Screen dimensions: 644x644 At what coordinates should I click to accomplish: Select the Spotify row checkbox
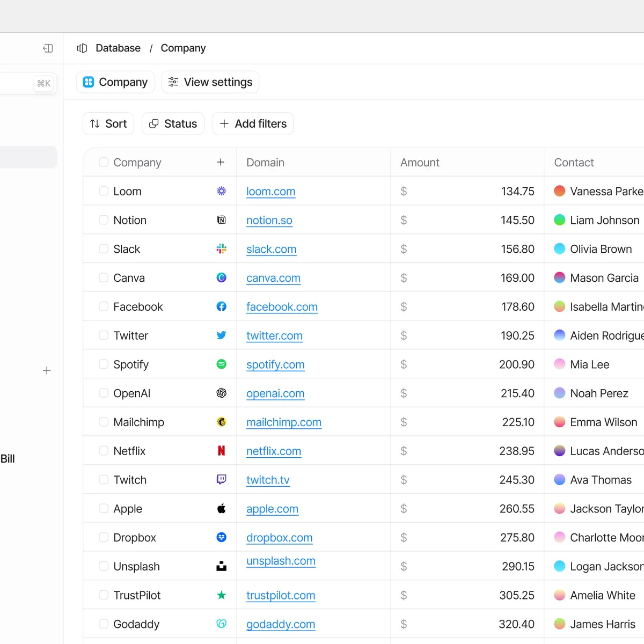[104, 364]
